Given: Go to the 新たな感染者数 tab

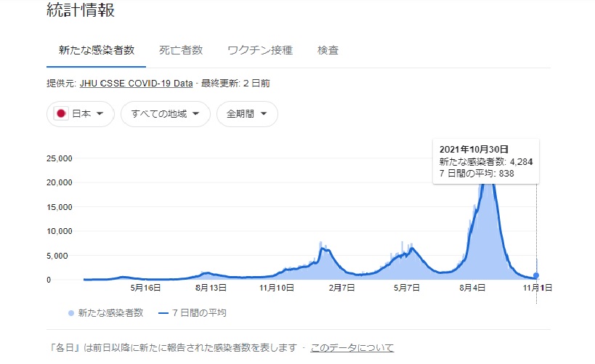Looking at the screenshot, I should click(x=96, y=50).
